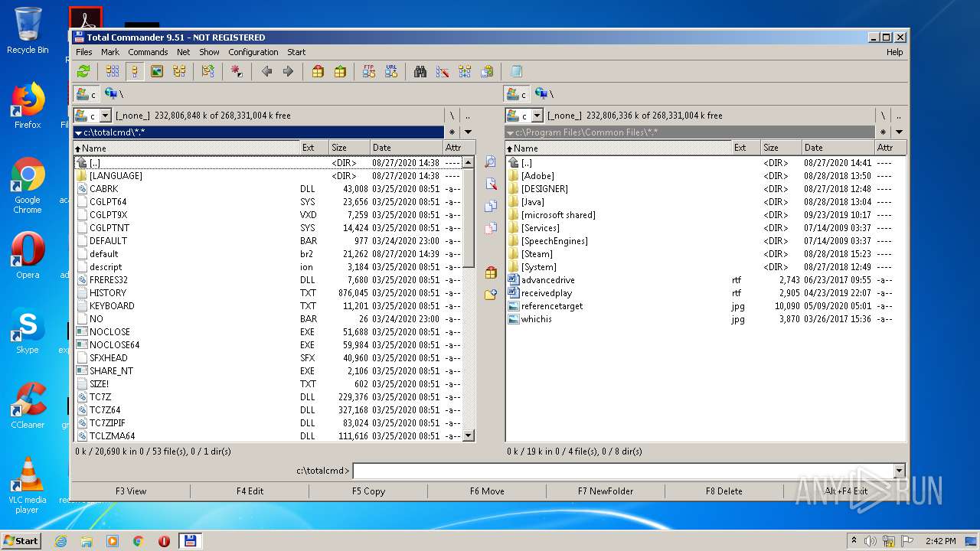This screenshot has height=551, width=980.
Task: Click the middle-bar move files icon
Action: point(491,228)
